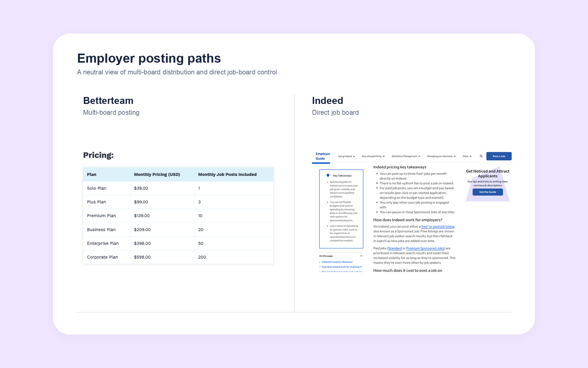Click the Post a Job button
The width and height of the screenshot is (588, 368).
(x=499, y=156)
